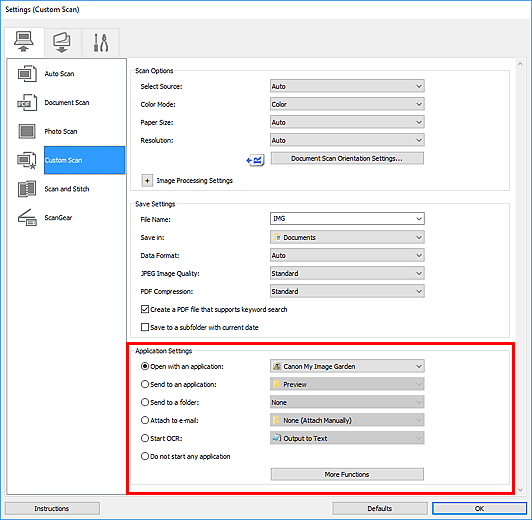Click the Custom Scan sidebar icon

pos(27,160)
